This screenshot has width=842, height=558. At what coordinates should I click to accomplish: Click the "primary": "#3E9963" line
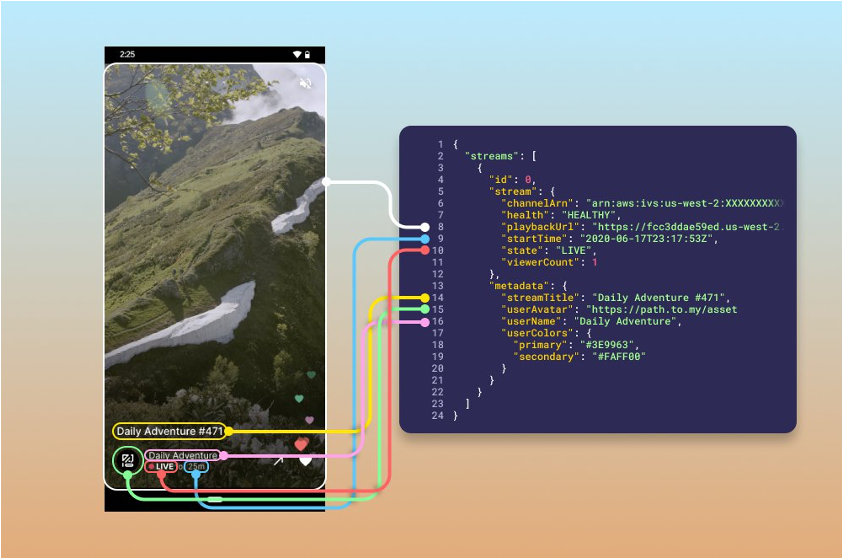(x=576, y=345)
